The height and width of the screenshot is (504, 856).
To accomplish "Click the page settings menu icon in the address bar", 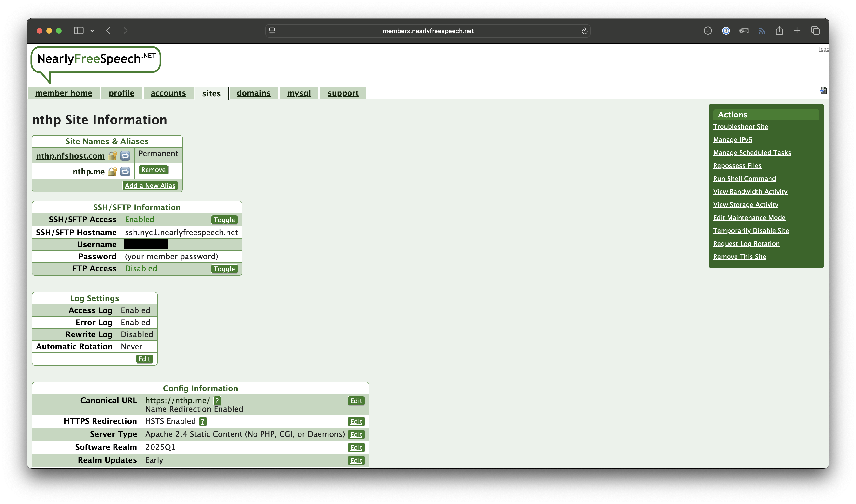I will [x=272, y=31].
